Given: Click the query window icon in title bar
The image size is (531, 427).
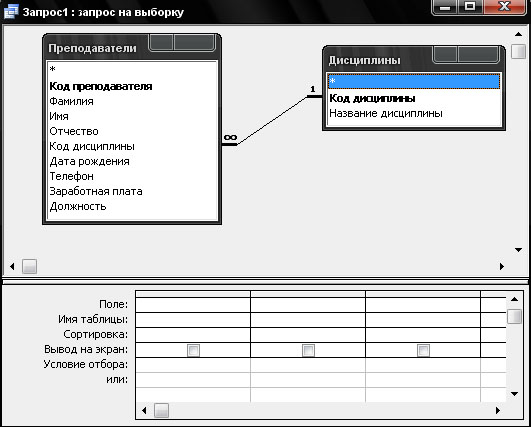Looking at the screenshot, I should [x=10, y=11].
